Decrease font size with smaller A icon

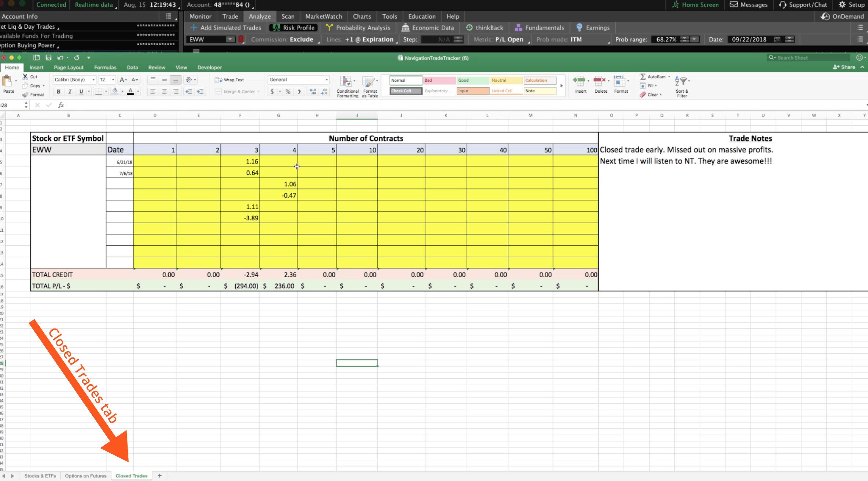click(x=135, y=80)
